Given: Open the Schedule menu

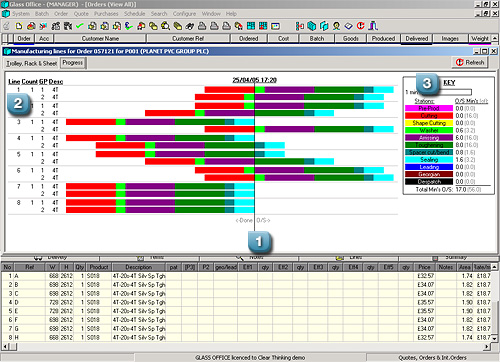Looking at the screenshot, I should [135, 14].
